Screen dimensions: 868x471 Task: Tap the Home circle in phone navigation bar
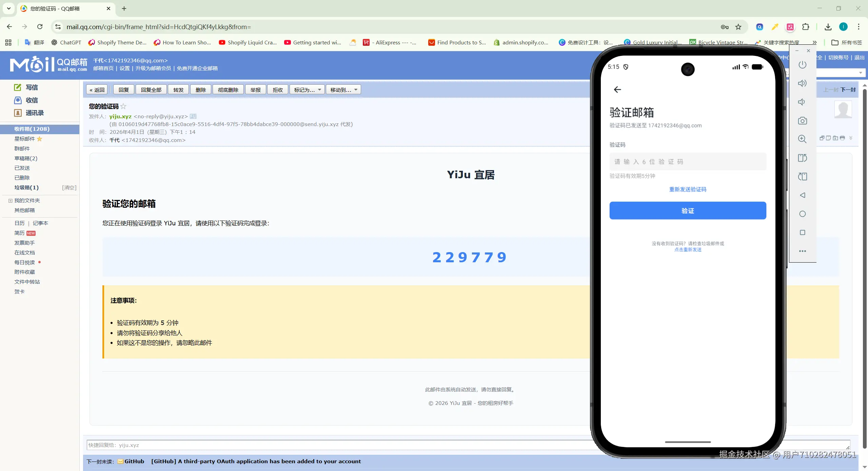(803, 214)
